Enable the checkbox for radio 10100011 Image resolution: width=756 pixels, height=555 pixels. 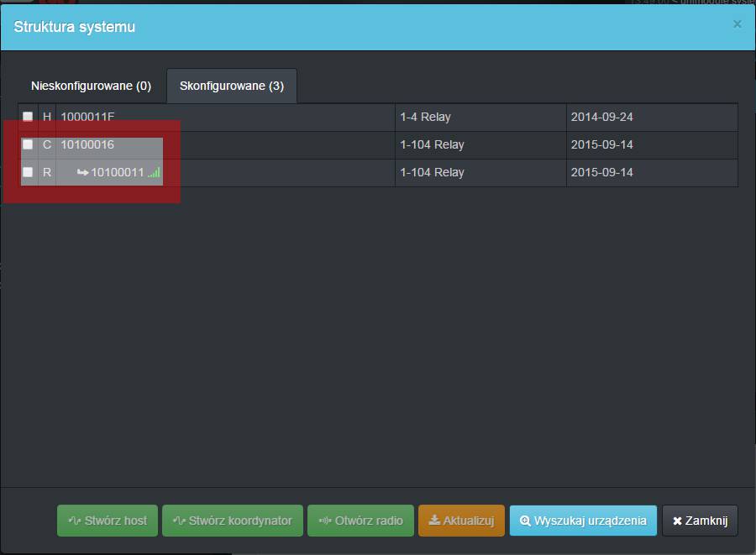[28, 172]
